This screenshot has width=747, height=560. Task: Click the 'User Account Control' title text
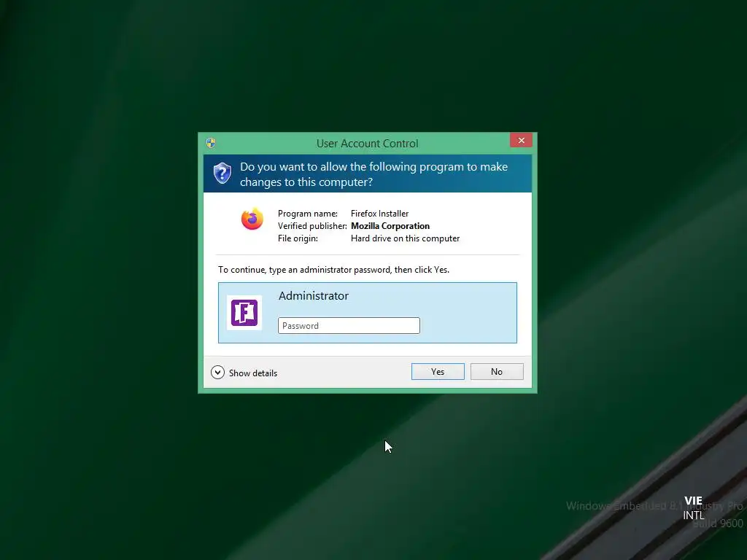pos(368,144)
